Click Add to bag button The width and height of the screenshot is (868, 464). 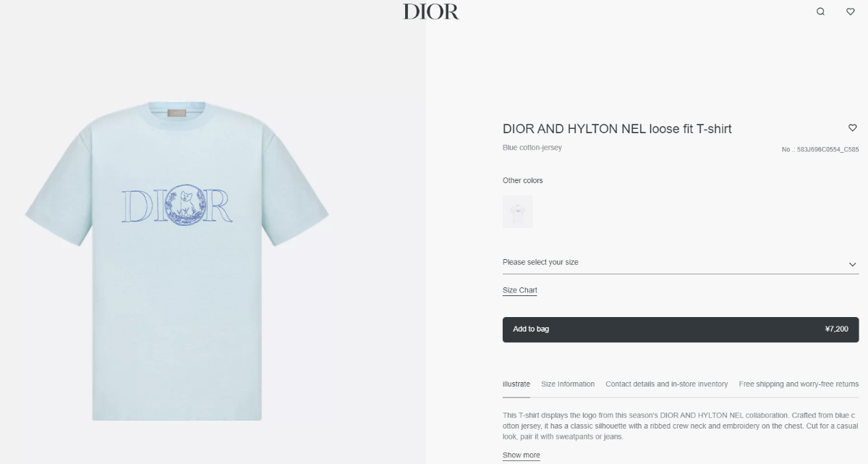point(681,329)
